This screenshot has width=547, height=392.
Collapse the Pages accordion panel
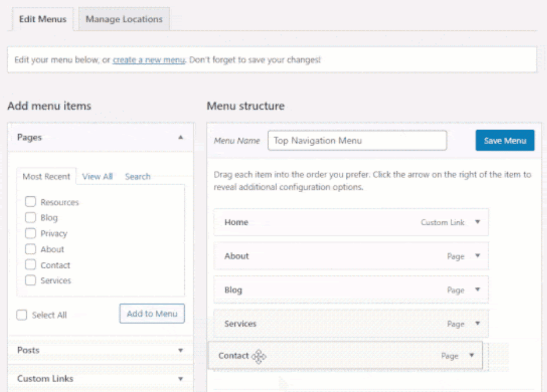point(178,137)
